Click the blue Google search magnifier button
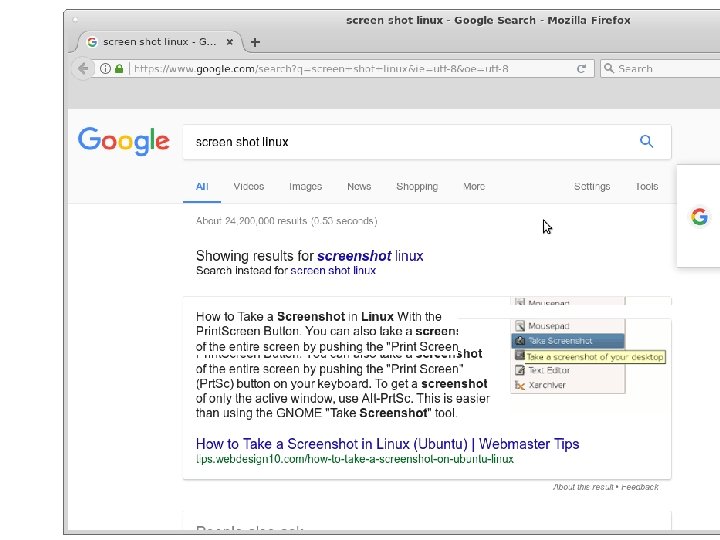The height and width of the screenshot is (540, 720). pos(646,141)
